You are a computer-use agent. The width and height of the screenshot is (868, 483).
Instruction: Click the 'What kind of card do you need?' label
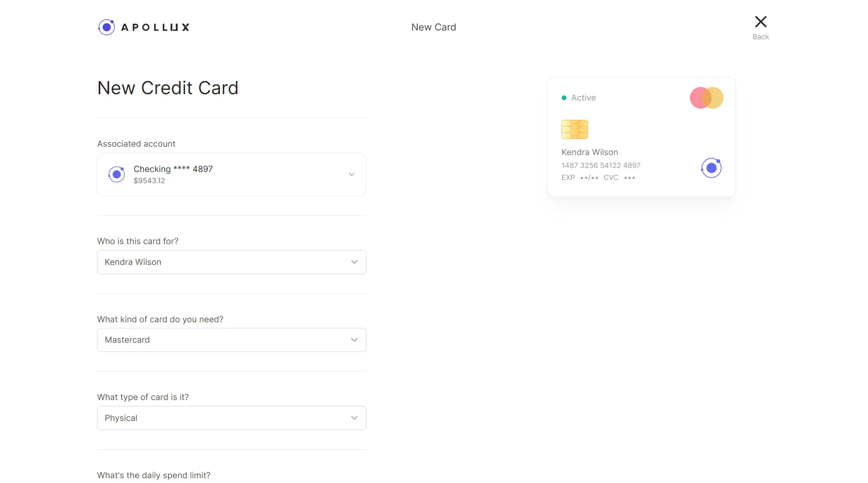[x=160, y=320]
